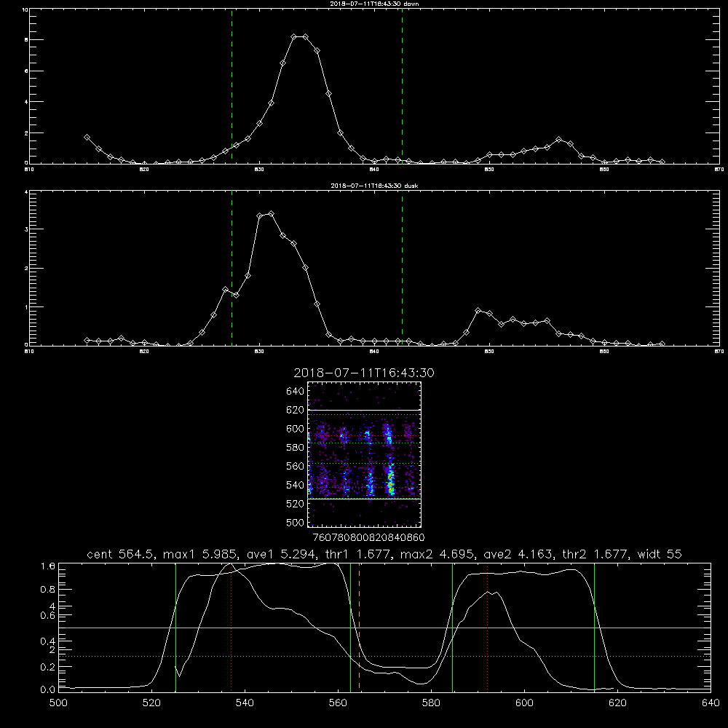Click the timestamp title above the spectrogram image
Image resolution: width=728 pixels, height=728 pixels.
[x=364, y=373]
